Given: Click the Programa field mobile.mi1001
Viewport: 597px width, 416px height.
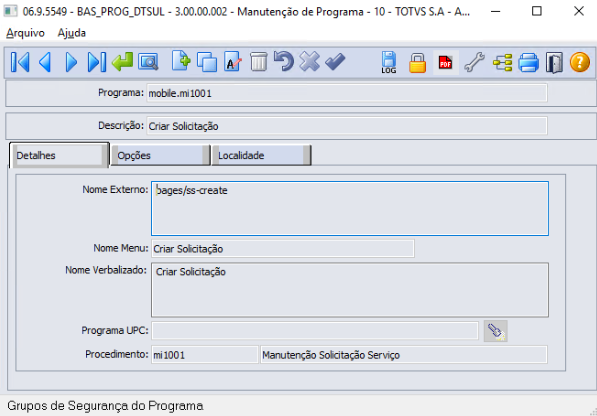Looking at the screenshot, I should 347,93.
